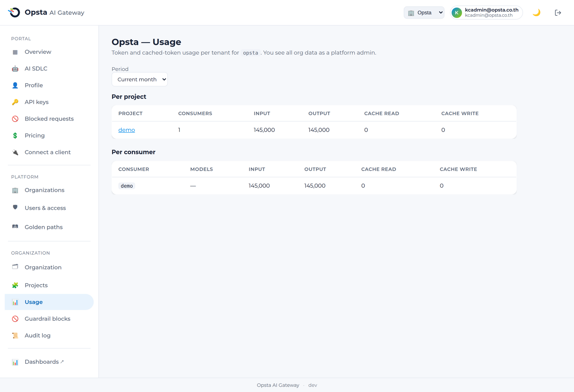Toggle dark mode with moon icon

pos(536,13)
